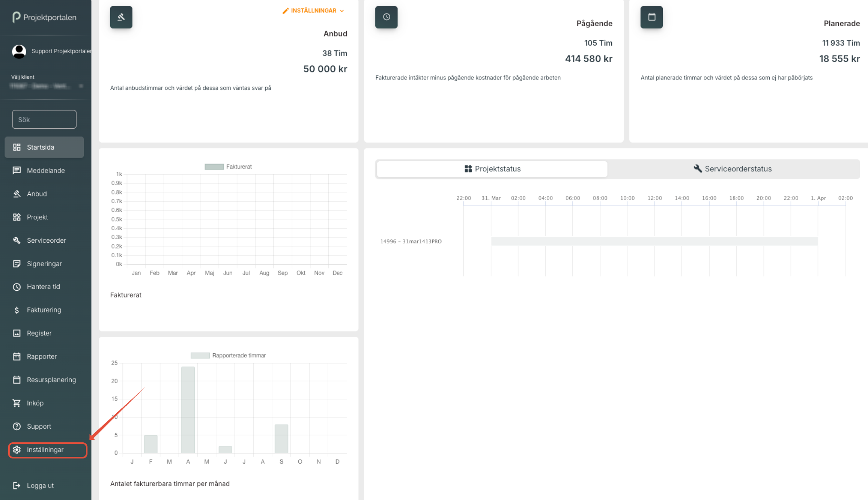Open Inköp shopping cart in sidebar
Screen dimensions: 868x500
tap(35, 403)
